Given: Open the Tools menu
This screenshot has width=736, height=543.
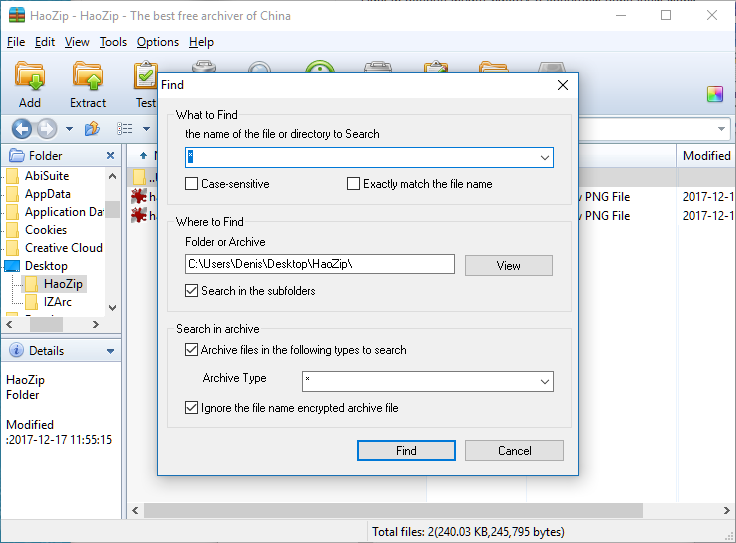Looking at the screenshot, I should click(113, 42).
